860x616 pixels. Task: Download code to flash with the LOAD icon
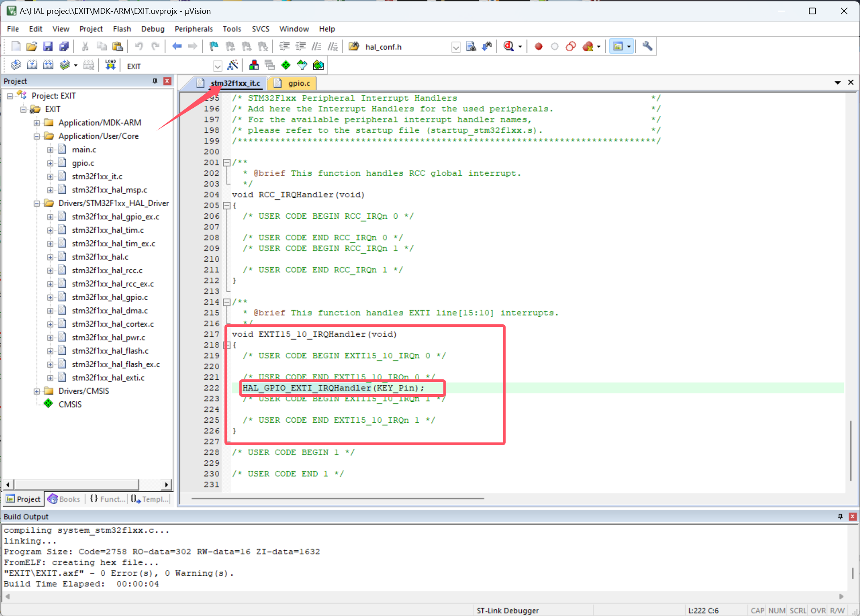(110, 65)
